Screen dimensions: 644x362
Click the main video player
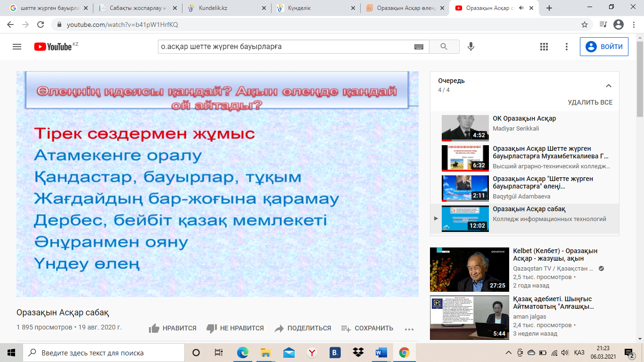point(217,184)
